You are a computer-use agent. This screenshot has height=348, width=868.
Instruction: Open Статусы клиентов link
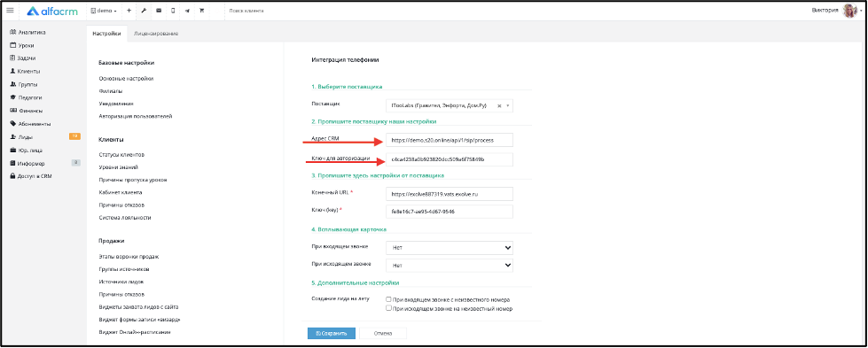pyautogui.click(x=121, y=154)
